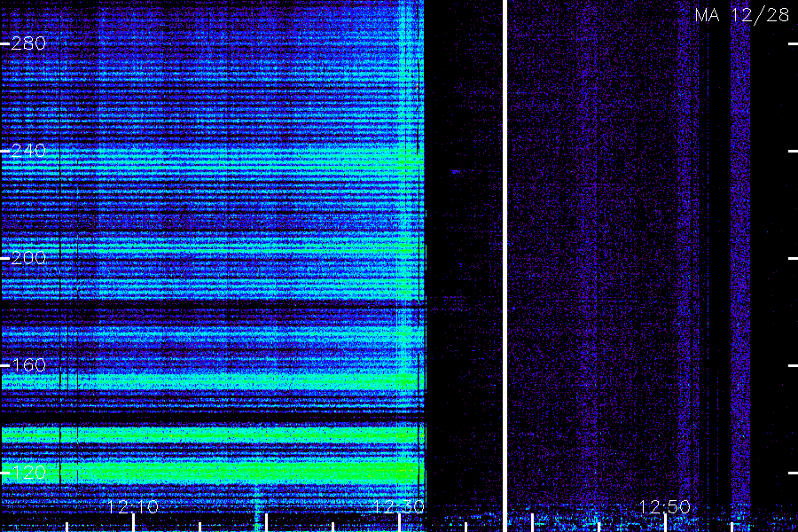Click the 12:50 time label
798x532 pixels.
[x=665, y=507]
